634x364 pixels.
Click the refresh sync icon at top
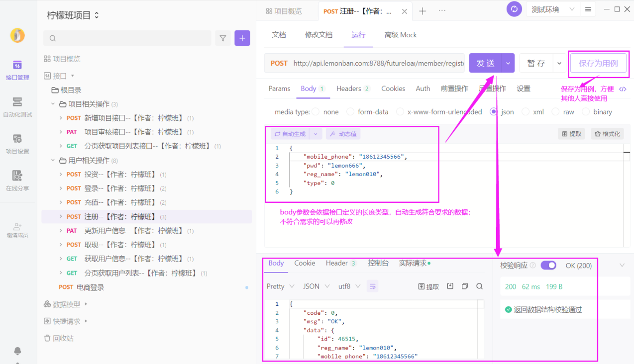pyautogui.click(x=514, y=9)
